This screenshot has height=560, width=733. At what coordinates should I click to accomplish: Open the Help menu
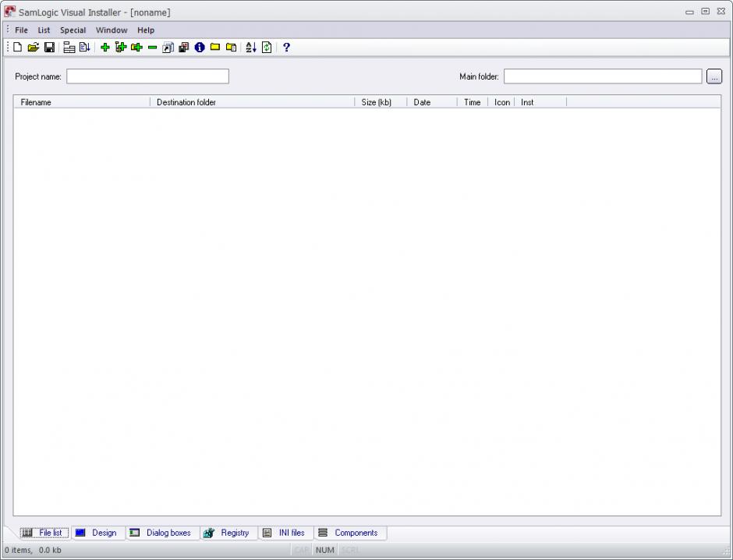(x=146, y=30)
